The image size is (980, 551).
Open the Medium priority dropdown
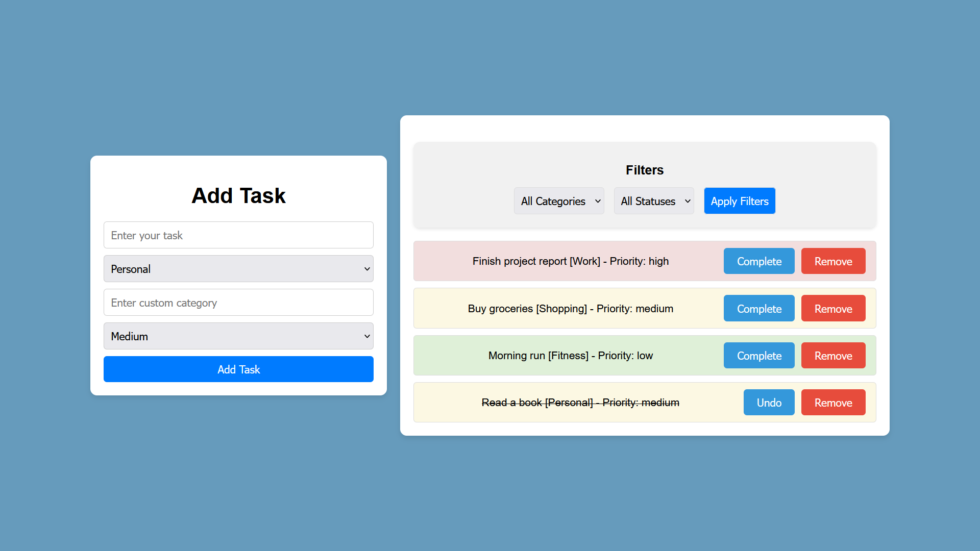pyautogui.click(x=238, y=336)
